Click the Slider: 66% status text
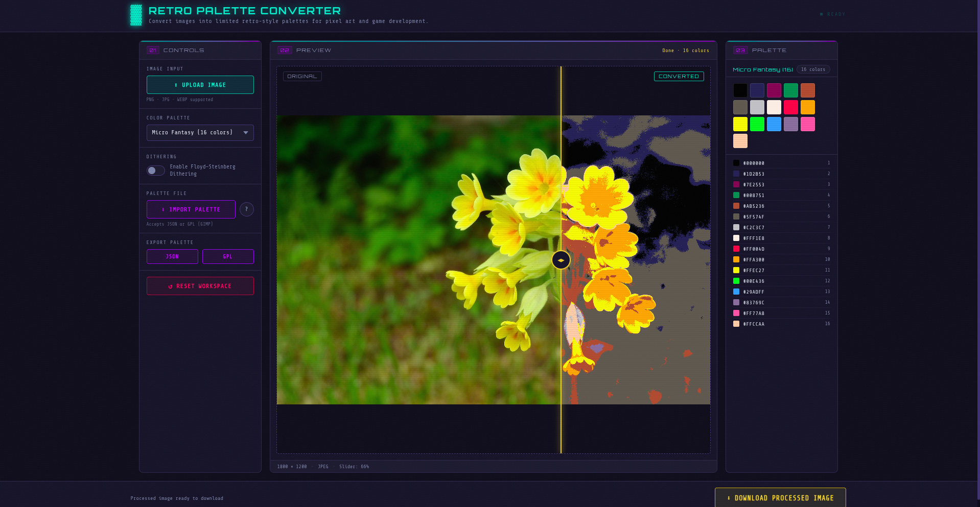Image resolution: width=980 pixels, height=507 pixels. [354, 467]
